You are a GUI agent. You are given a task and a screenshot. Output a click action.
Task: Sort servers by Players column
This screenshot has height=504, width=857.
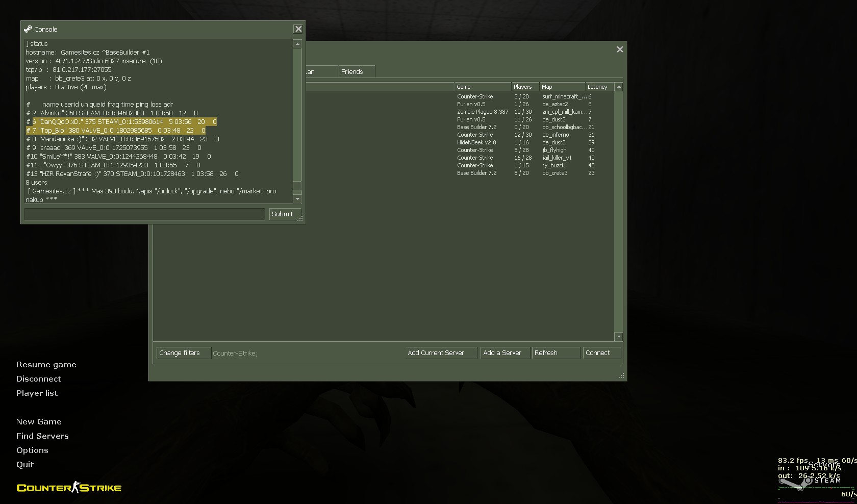click(x=525, y=87)
